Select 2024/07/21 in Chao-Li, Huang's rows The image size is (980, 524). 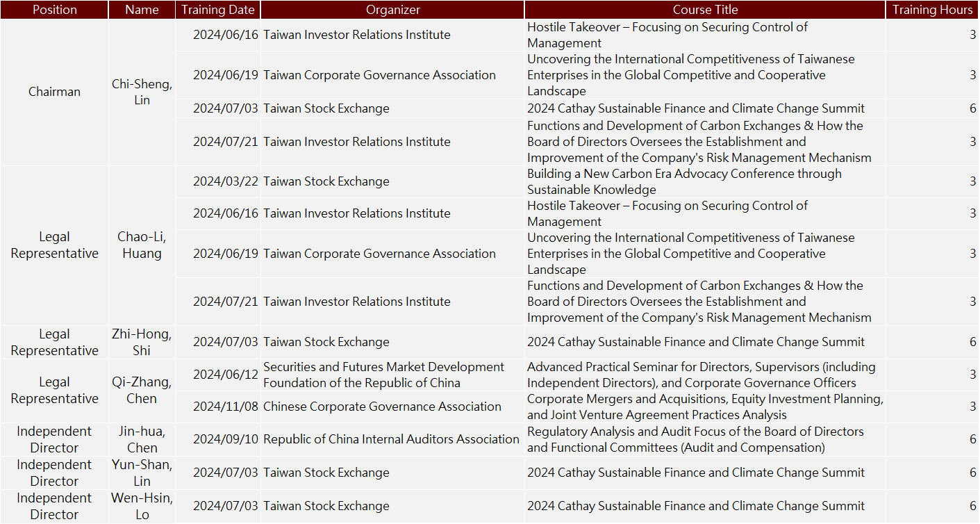coord(225,302)
